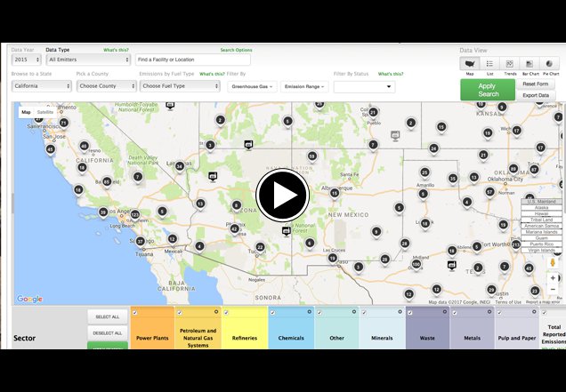Open the 34 cluster marker at Las Vegas
Screen dimensions: 566x392
[x=180, y=166]
